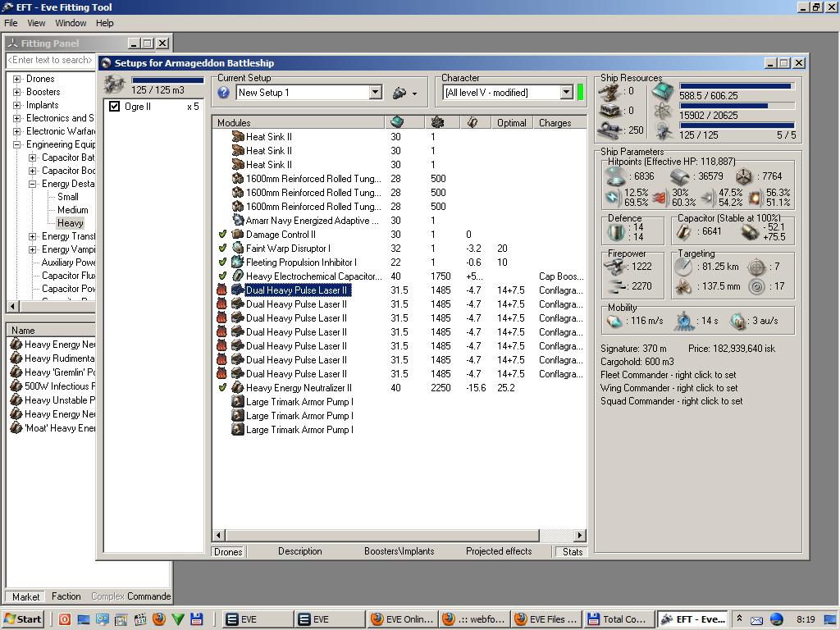Toggle active state of Damage Control II
This screenshot has width=840, height=630.
tap(222, 234)
